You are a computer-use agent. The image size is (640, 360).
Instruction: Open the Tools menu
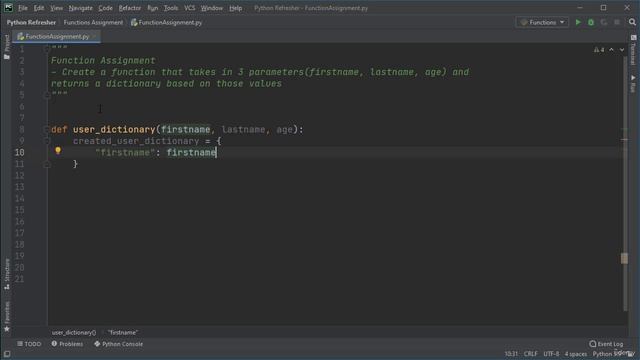pos(171,8)
